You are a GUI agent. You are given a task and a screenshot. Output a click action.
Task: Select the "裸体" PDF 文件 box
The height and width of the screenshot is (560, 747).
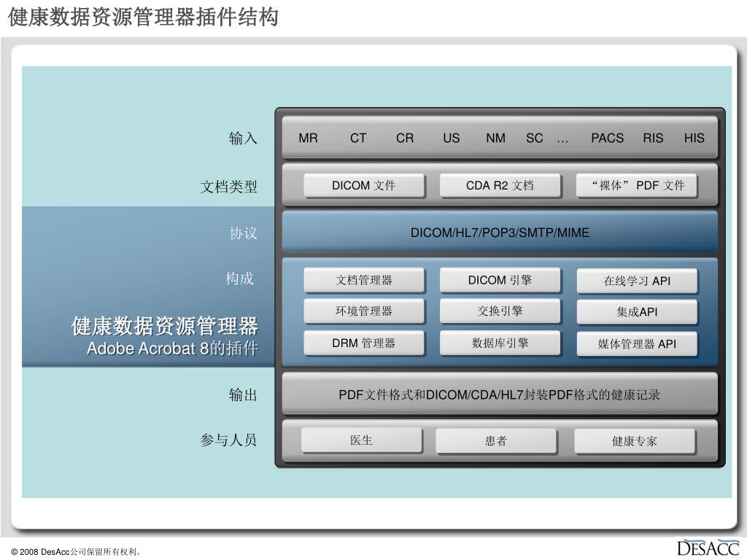click(637, 185)
